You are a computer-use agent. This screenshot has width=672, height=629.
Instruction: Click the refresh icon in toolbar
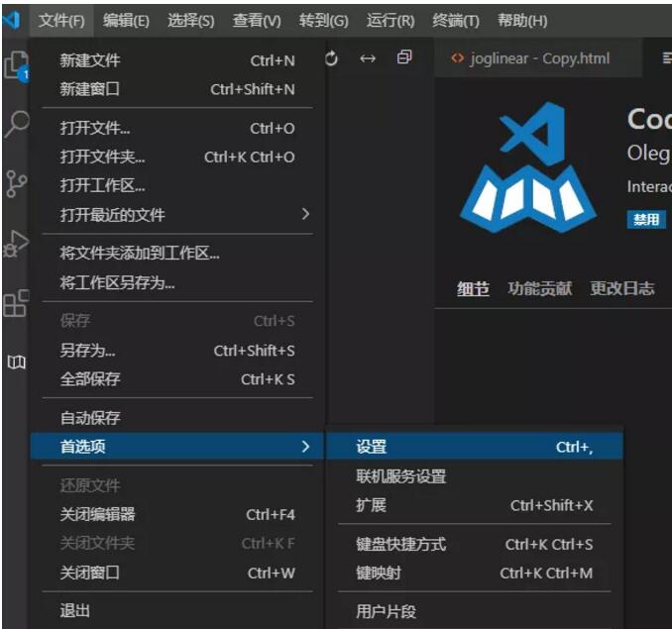point(331,58)
